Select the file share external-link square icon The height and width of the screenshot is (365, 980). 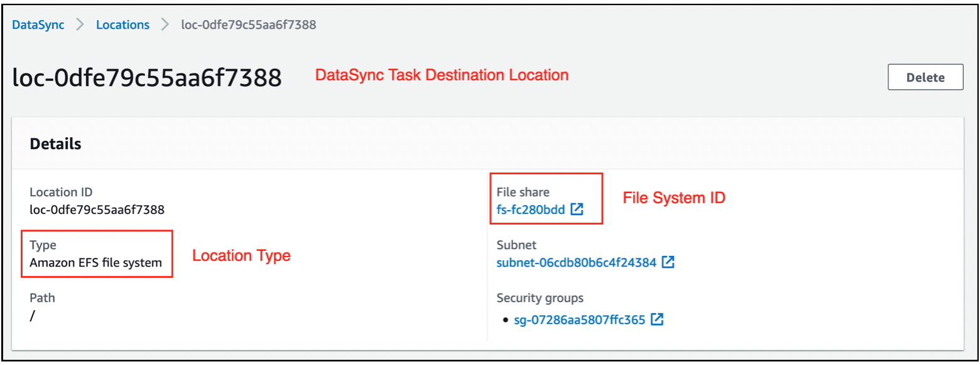[x=577, y=209]
